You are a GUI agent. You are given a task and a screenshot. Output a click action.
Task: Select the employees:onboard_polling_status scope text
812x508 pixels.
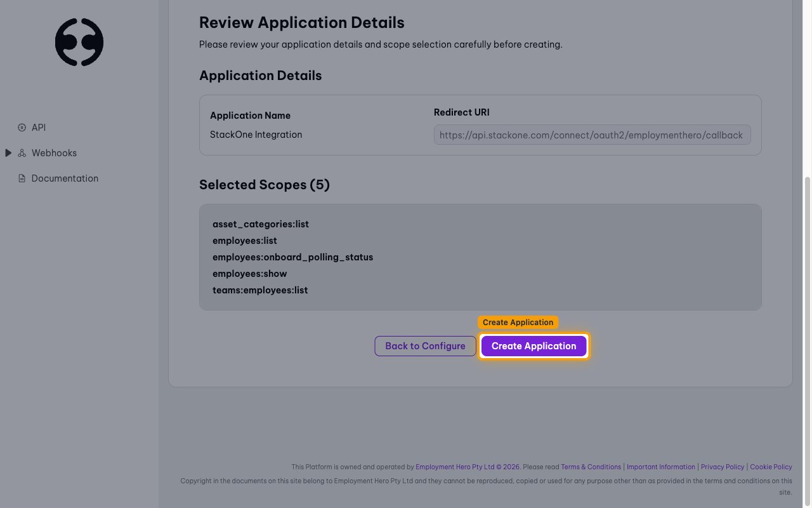(292, 257)
